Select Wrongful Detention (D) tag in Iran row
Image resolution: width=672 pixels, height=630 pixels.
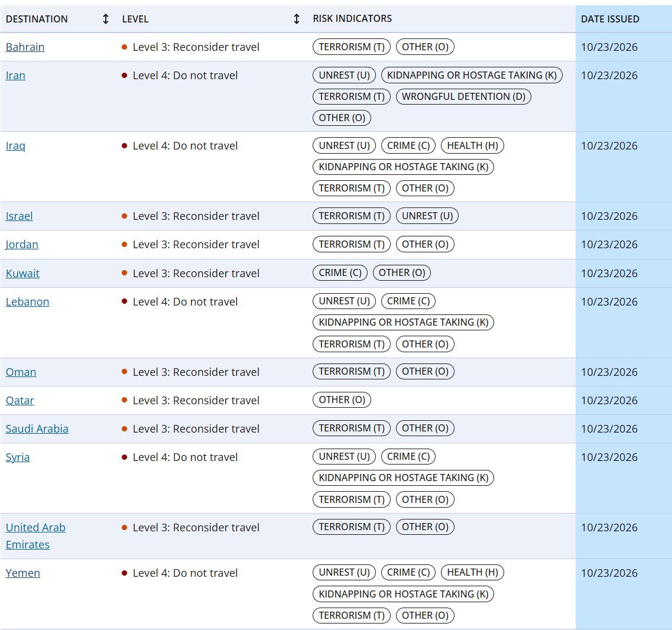coord(464,96)
